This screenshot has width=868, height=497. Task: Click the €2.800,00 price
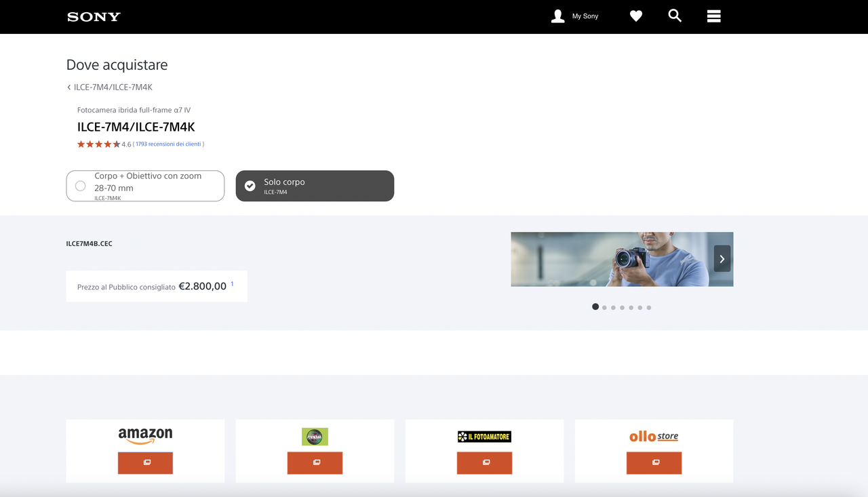pos(203,286)
